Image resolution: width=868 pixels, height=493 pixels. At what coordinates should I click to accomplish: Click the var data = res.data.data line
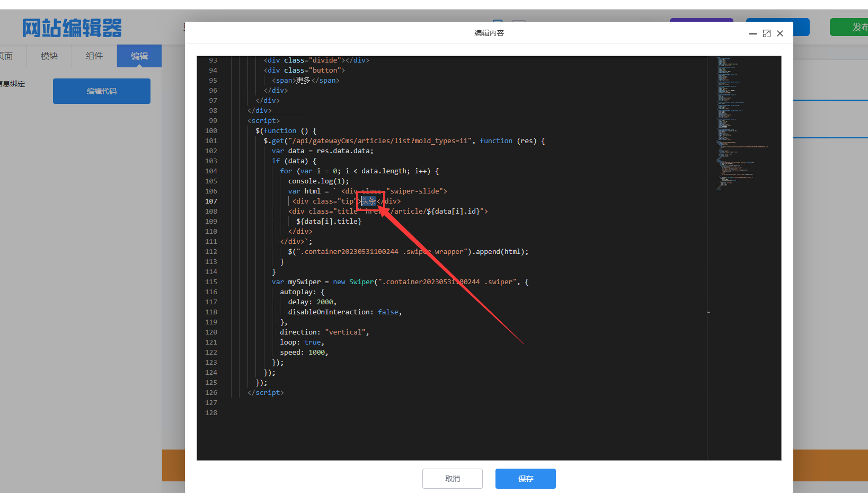click(323, 151)
